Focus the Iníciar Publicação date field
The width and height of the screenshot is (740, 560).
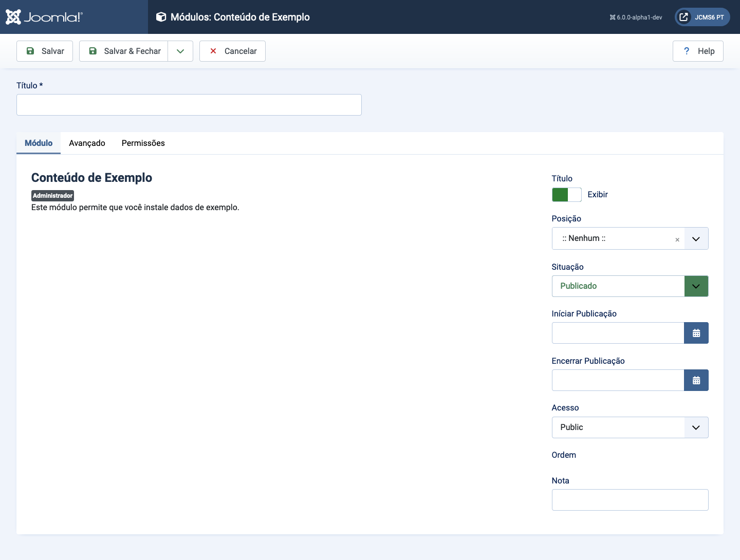[618, 333]
